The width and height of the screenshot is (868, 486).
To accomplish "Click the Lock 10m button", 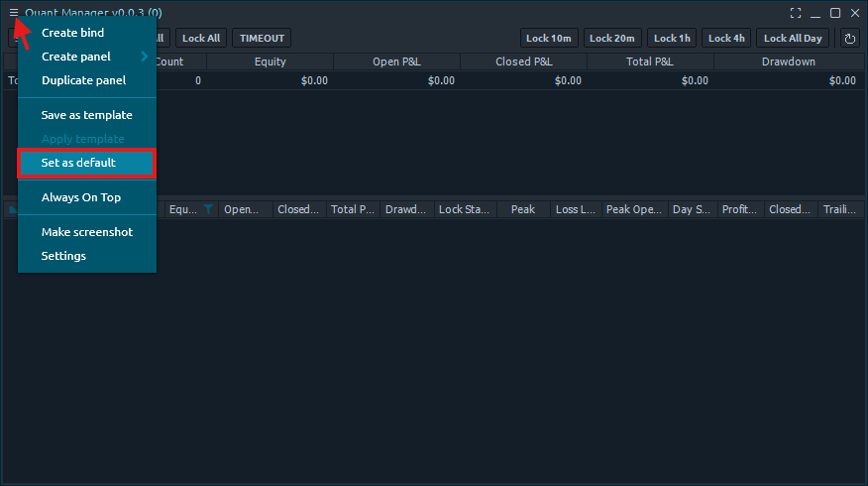I will pyautogui.click(x=549, y=39).
